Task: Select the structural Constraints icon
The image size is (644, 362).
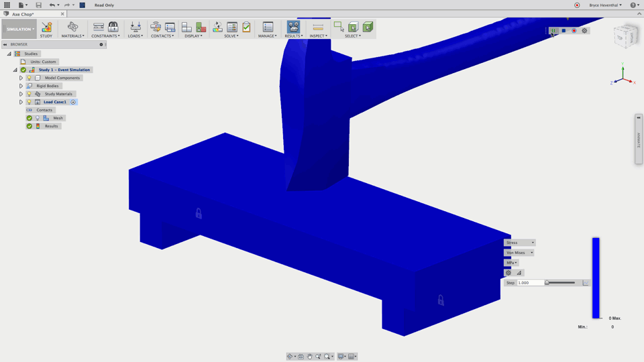Action: 99,27
